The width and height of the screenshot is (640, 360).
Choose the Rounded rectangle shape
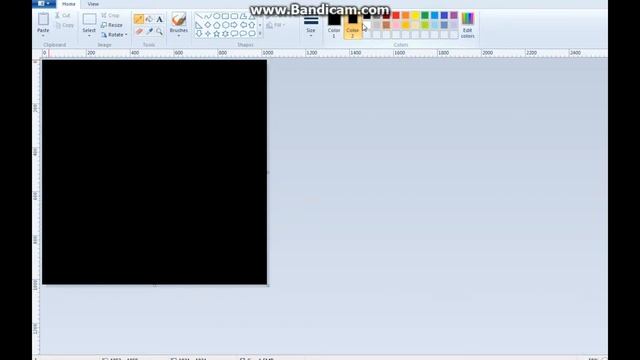coord(234,16)
